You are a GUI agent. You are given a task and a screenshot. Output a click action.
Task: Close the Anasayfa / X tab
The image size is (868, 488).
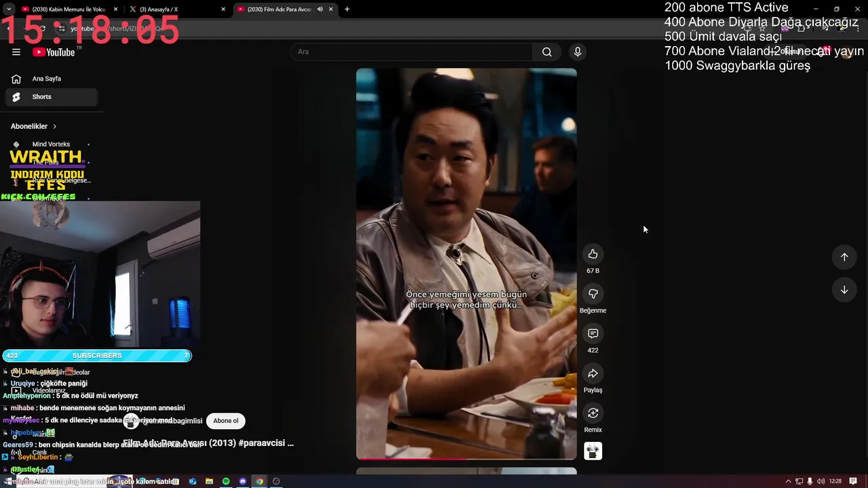[224, 9]
